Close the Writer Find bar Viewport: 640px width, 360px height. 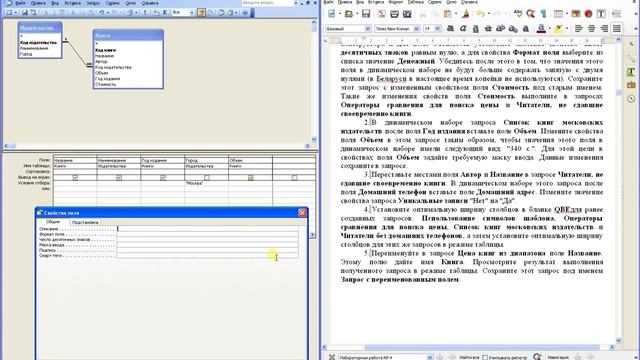pos(331,357)
